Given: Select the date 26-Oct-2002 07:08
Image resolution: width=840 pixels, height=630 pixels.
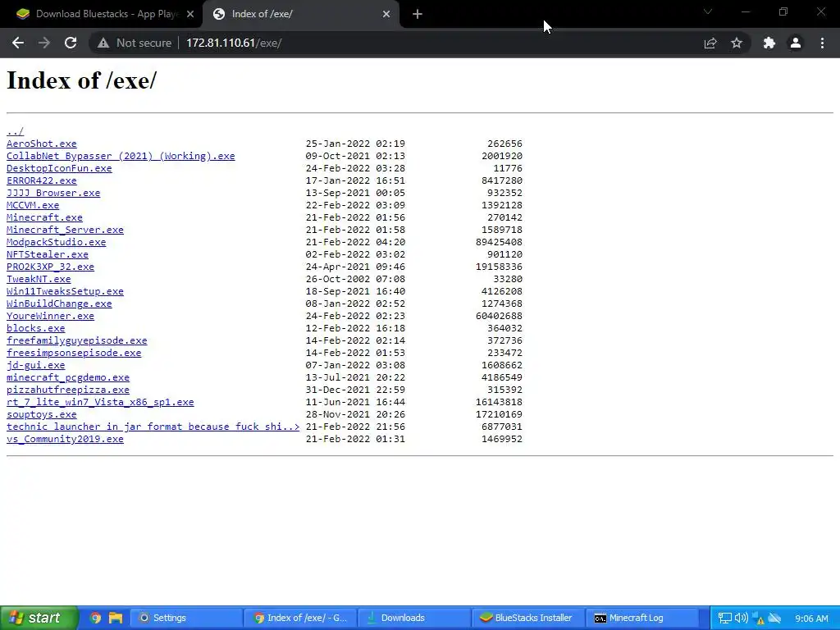Looking at the screenshot, I should point(355,279).
